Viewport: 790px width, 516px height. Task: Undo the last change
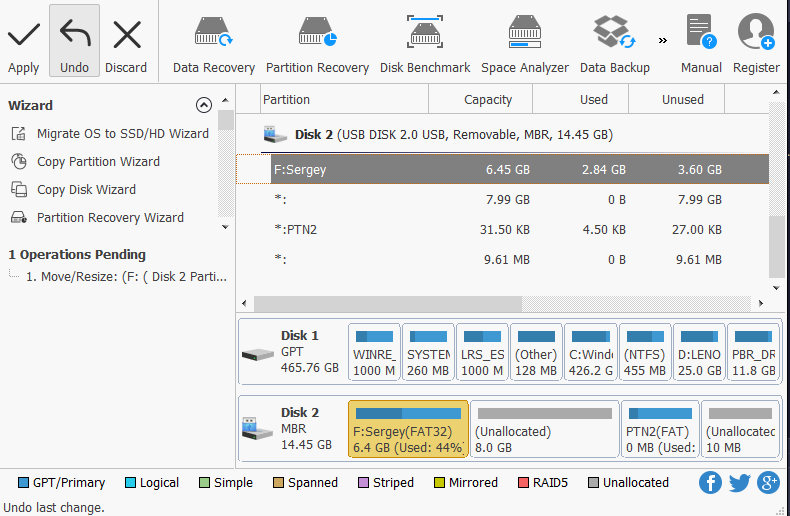point(75,41)
